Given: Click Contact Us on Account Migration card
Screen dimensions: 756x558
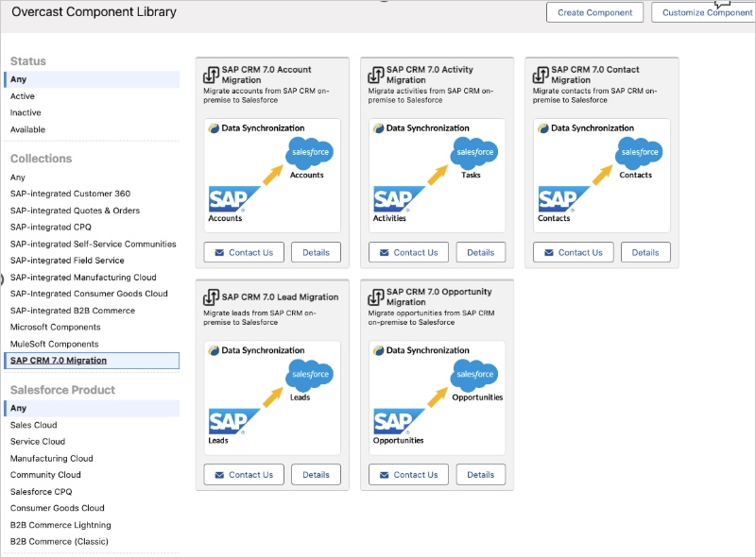Looking at the screenshot, I should 244,252.
